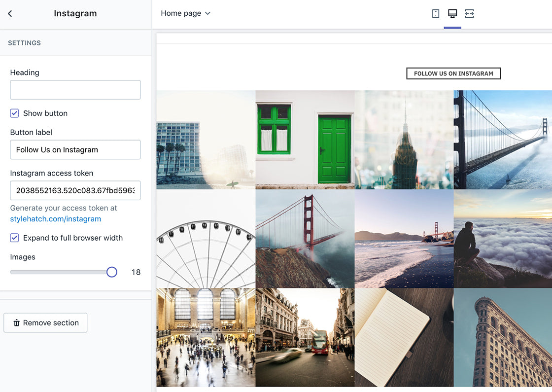Screen dimensions: 552x392
Task: Click the Images value 18
Action: click(136, 272)
